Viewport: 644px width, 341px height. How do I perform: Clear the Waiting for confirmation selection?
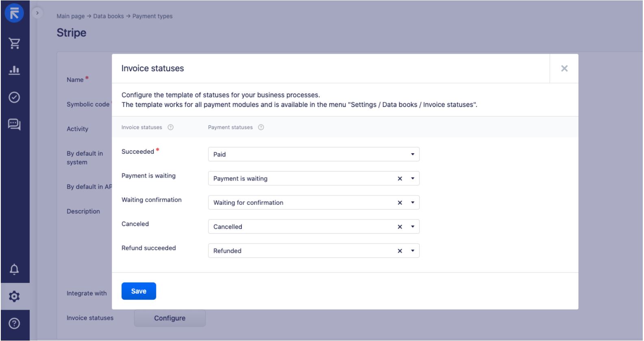click(x=400, y=202)
